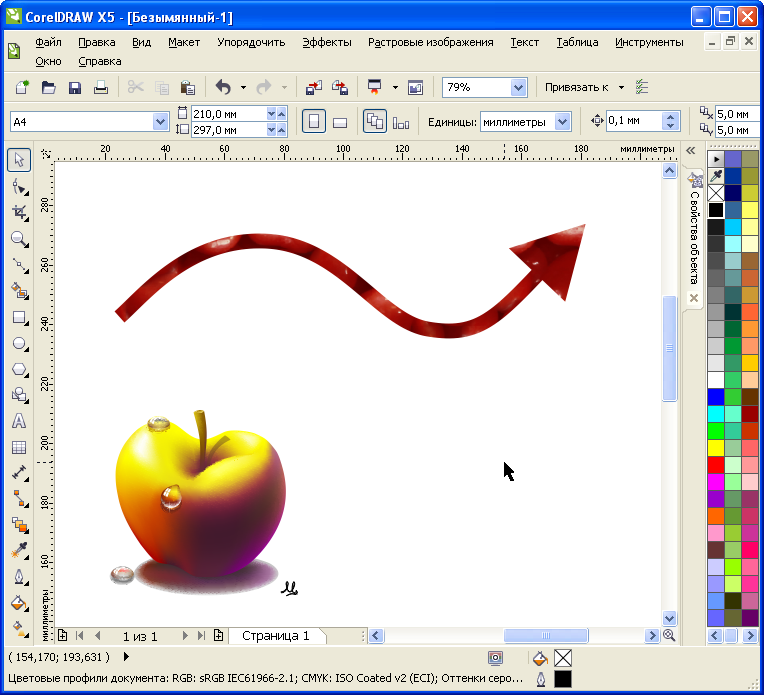The width and height of the screenshot is (764, 695).
Task: Save the document
Action: click(x=75, y=88)
